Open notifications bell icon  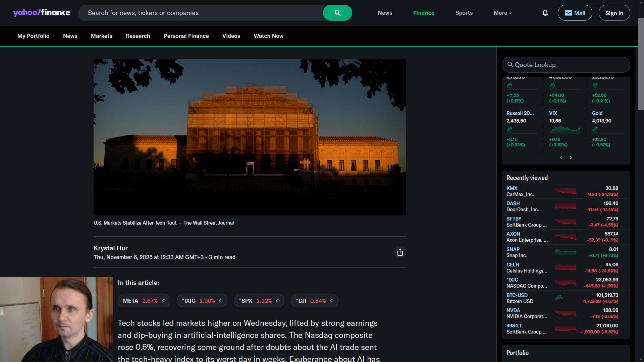[x=545, y=13]
